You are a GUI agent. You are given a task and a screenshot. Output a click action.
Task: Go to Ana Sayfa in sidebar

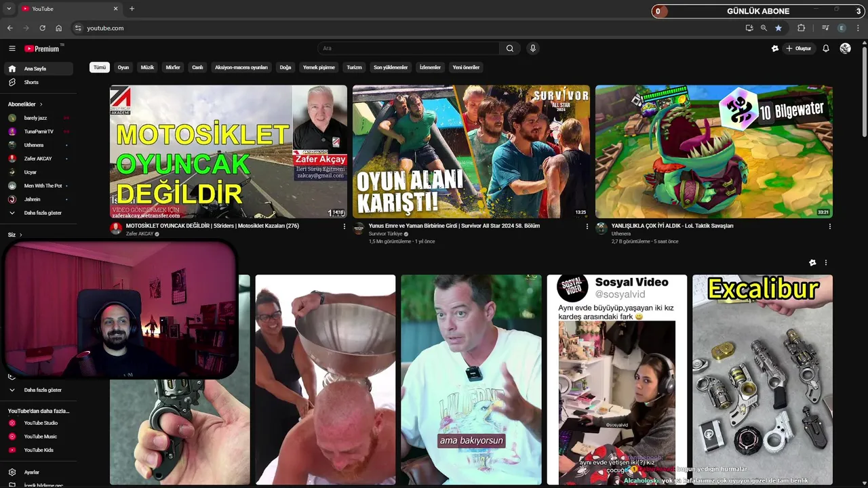(38, 68)
